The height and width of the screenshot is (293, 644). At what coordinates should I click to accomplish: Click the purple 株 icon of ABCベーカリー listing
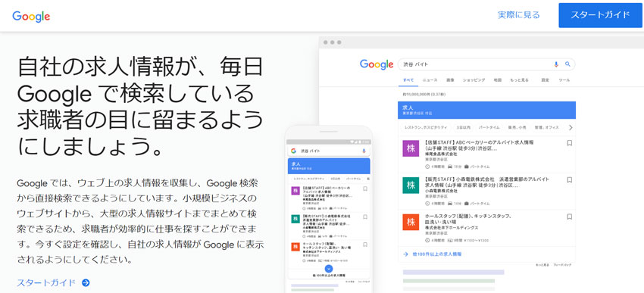[411, 148]
